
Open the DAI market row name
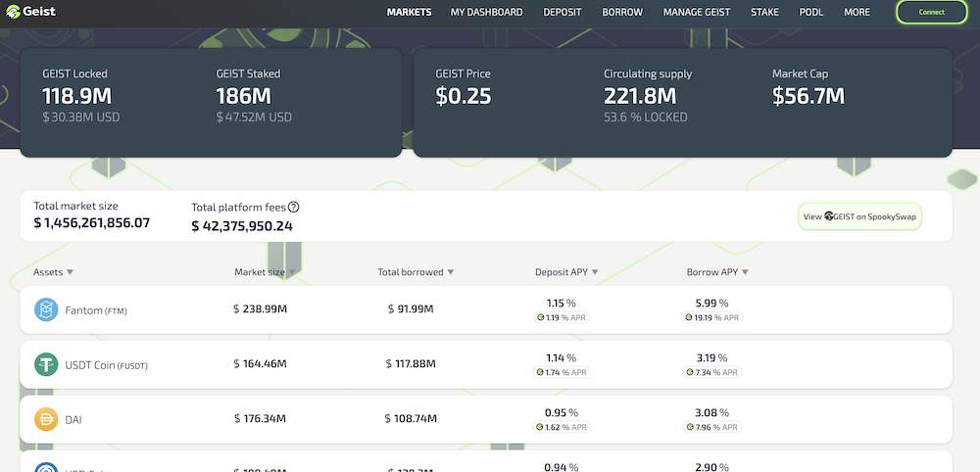point(73,419)
